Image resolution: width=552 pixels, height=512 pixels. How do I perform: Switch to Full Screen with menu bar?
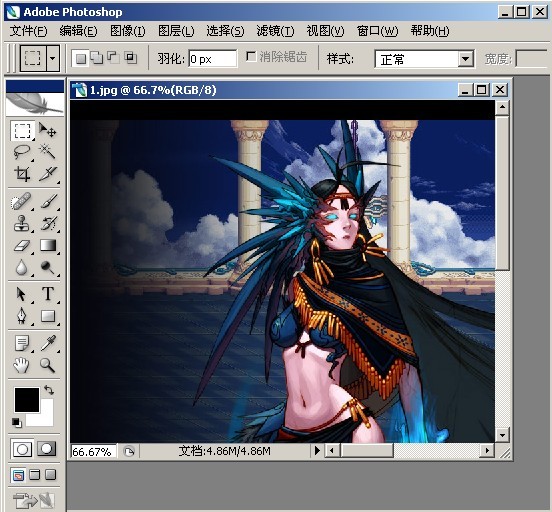[x=34, y=475]
